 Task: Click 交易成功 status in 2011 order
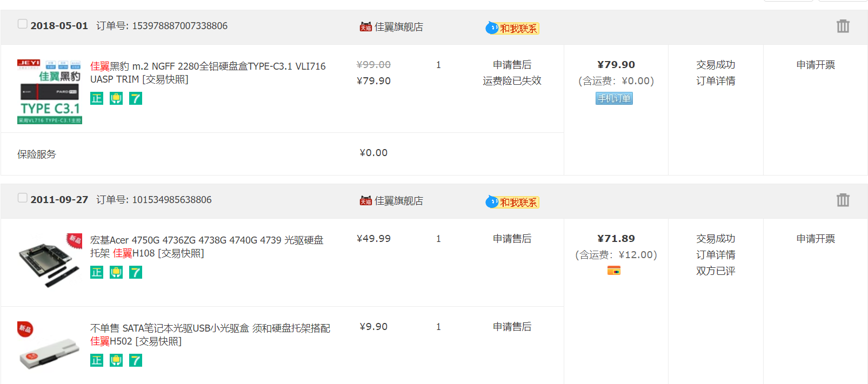(x=716, y=239)
